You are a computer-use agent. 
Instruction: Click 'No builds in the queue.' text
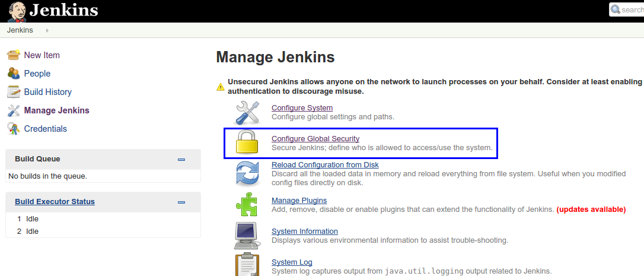coord(47,176)
